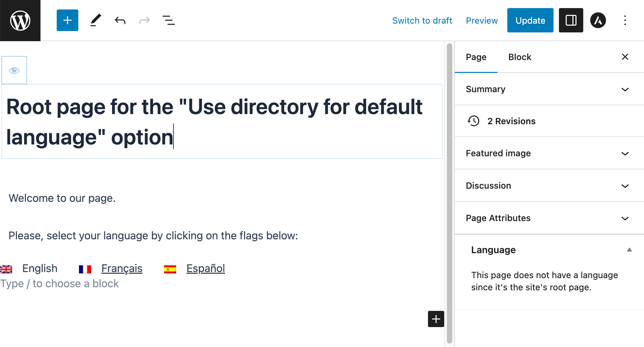
Task: Expand the Discussion panel
Action: 549,186
